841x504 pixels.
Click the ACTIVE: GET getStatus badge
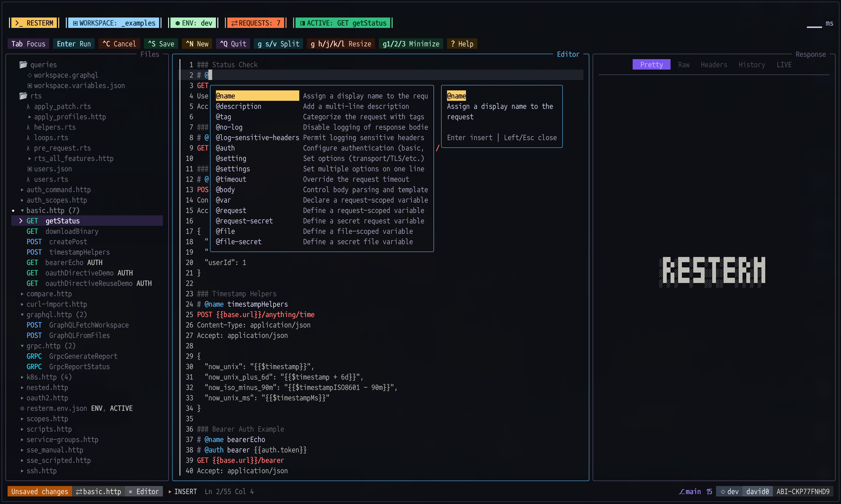point(343,23)
